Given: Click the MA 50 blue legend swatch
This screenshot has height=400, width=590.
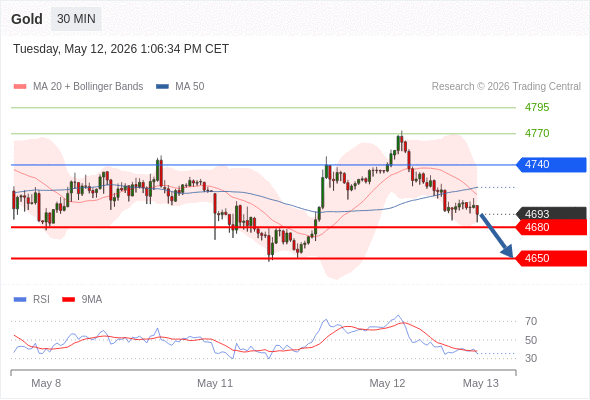Looking at the screenshot, I should point(162,87).
